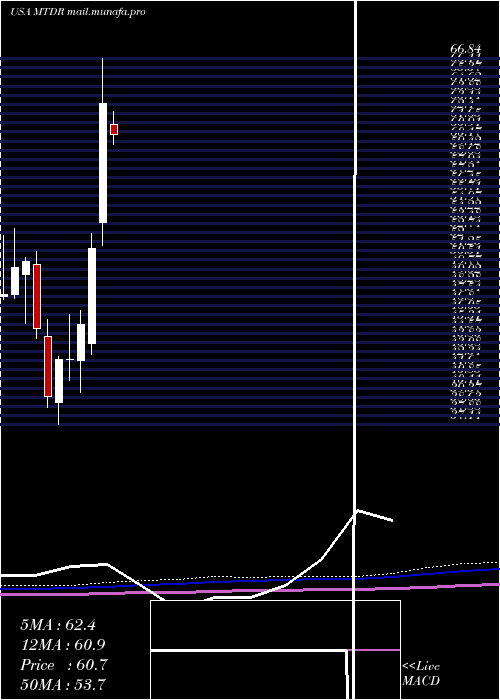Image resolution: width=500 pixels, height=700 pixels.
Task: Click the small red last candlestick
Action: pos(114,129)
